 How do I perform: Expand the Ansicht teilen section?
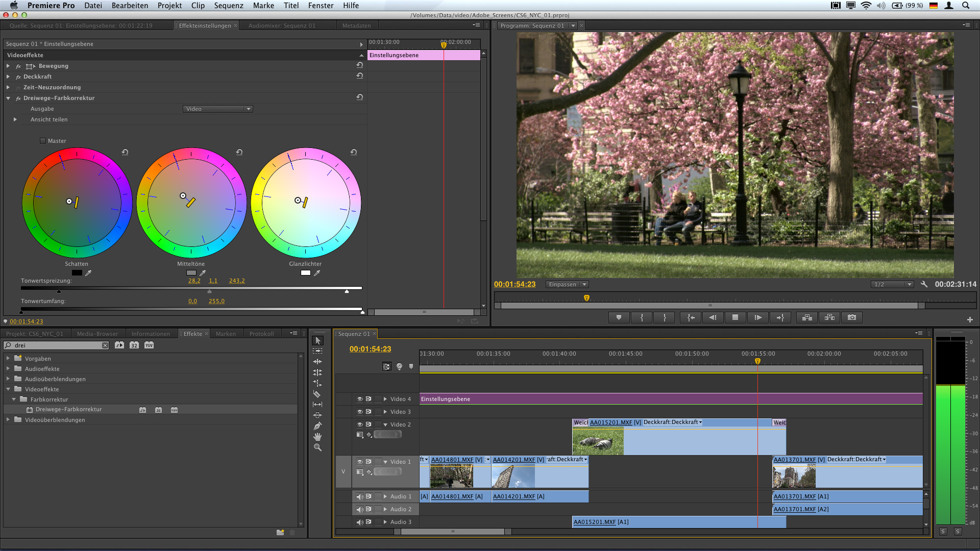pyautogui.click(x=15, y=119)
